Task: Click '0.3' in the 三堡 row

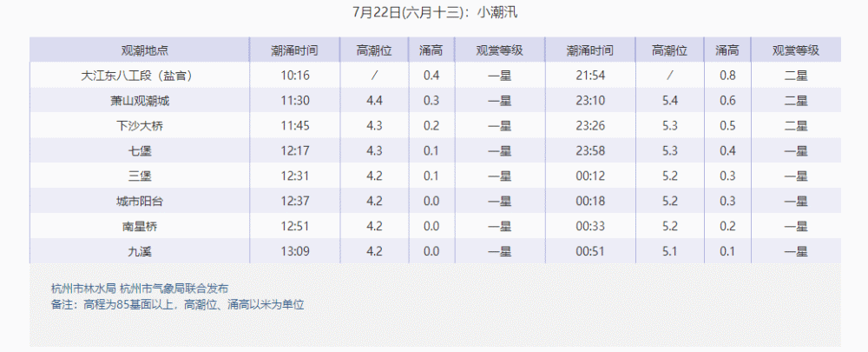Action: [x=727, y=176]
